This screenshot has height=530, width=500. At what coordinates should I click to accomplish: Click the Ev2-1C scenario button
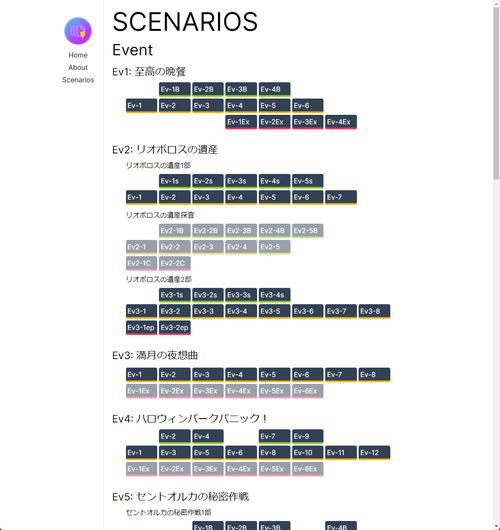(x=141, y=263)
